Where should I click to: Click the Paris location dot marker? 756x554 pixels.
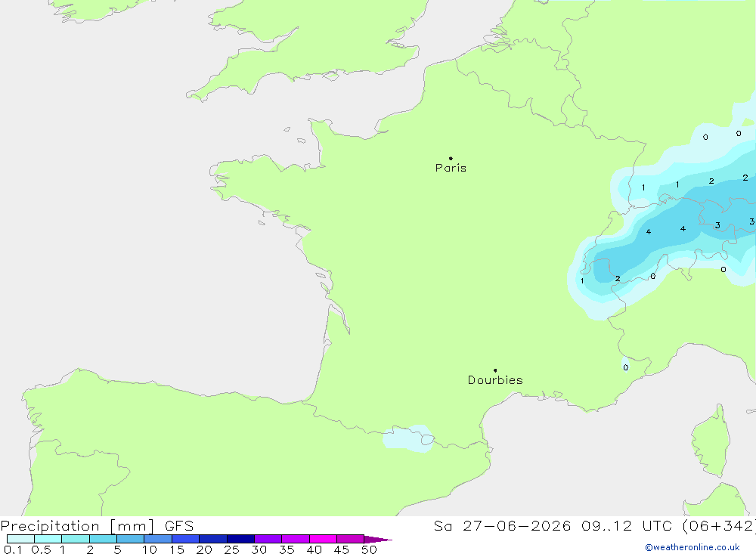(451, 158)
